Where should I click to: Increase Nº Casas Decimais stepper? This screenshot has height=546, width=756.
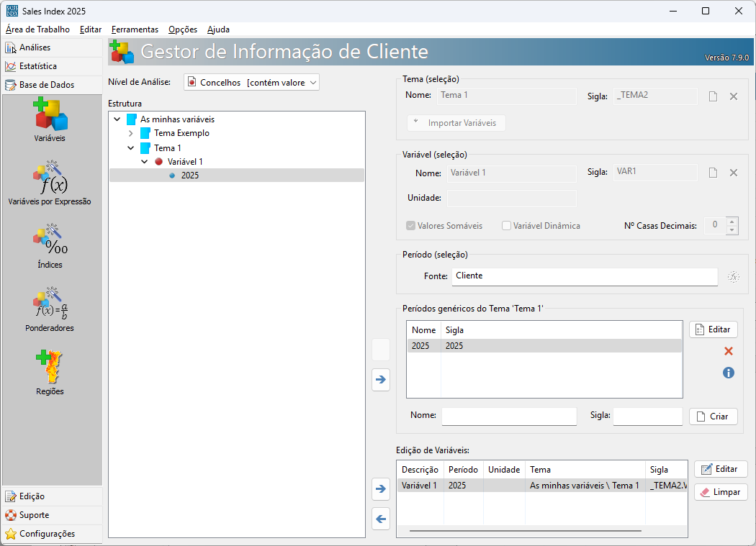[732, 222]
